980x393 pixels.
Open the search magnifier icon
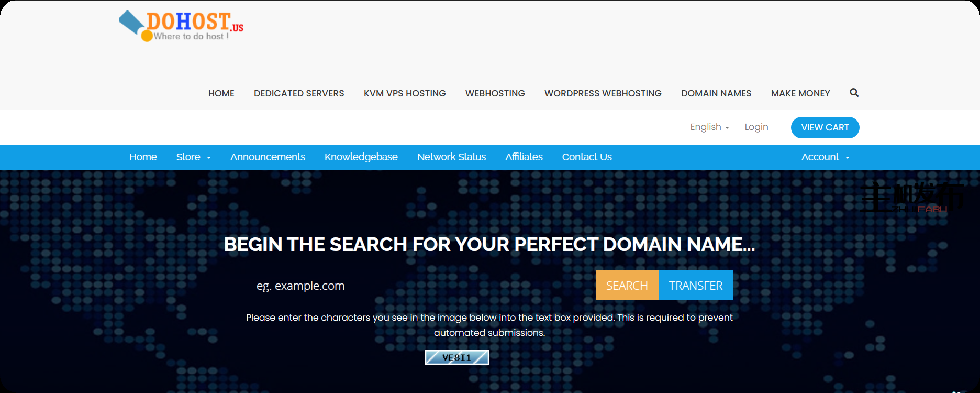pos(854,93)
